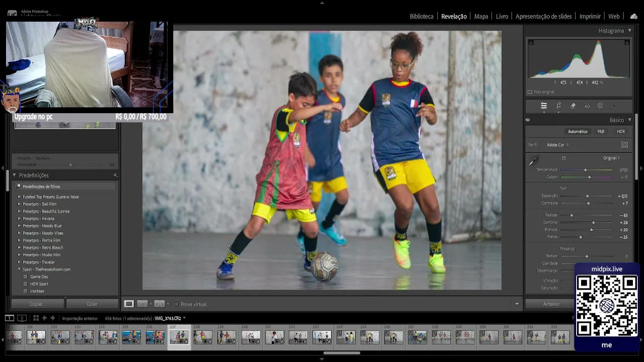Switch to Loupe view mode icon
644x362 pixels.
(129, 304)
